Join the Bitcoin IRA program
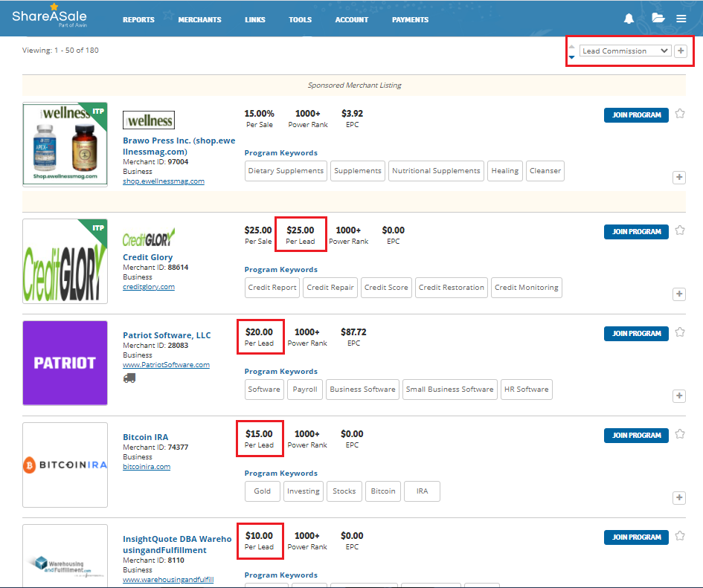This screenshot has height=588, width=703. pos(636,435)
